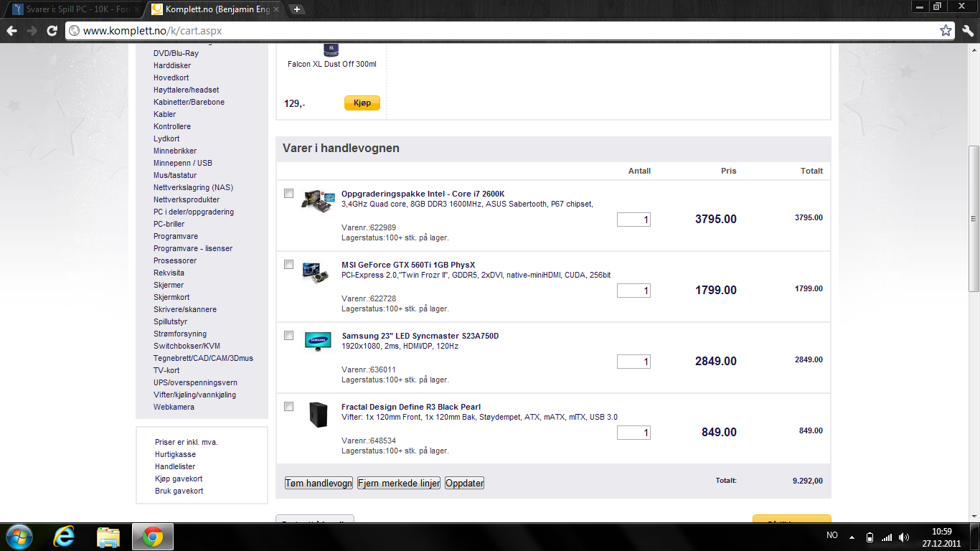Edit quantity field for Samsung Syncmaster
The width and height of the screenshot is (980, 551).
point(633,362)
